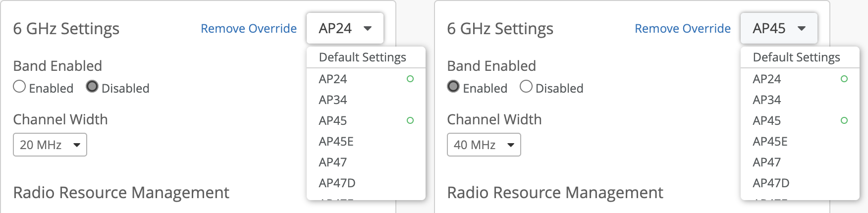This screenshot has width=868, height=213.
Task: Click green circle beside AP45 in the AP45-selected panel
Action: [844, 120]
